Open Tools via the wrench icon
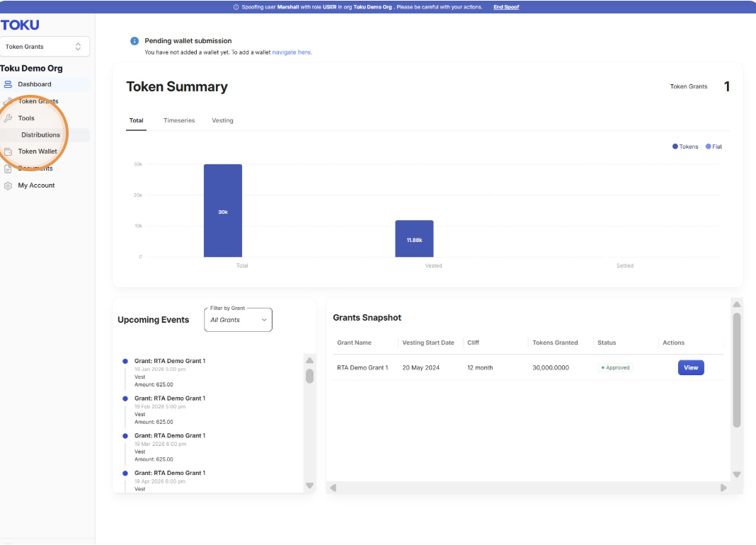The width and height of the screenshot is (756, 545). [x=8, y=118]
